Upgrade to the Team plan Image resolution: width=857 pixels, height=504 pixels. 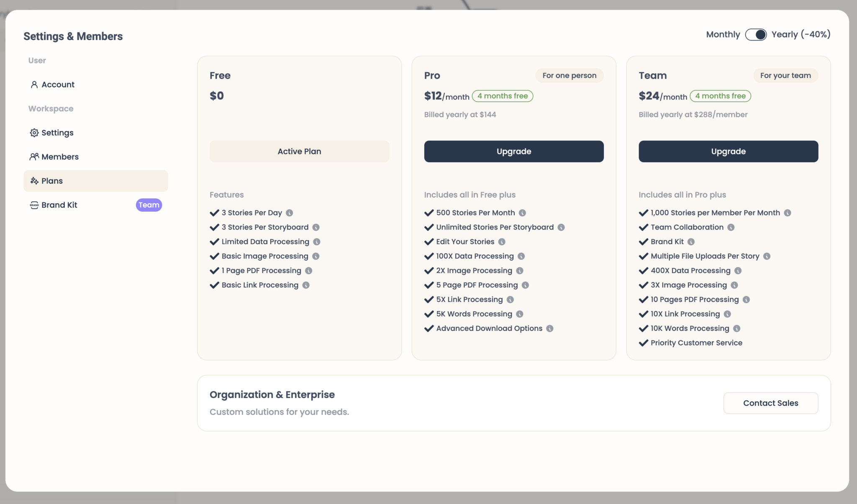(x=728, y=151)
